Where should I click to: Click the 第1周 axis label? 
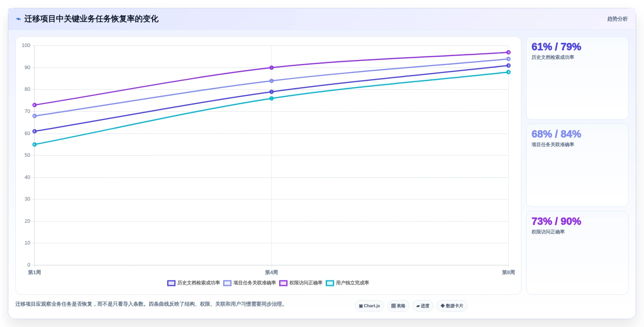tap(34, 272)
